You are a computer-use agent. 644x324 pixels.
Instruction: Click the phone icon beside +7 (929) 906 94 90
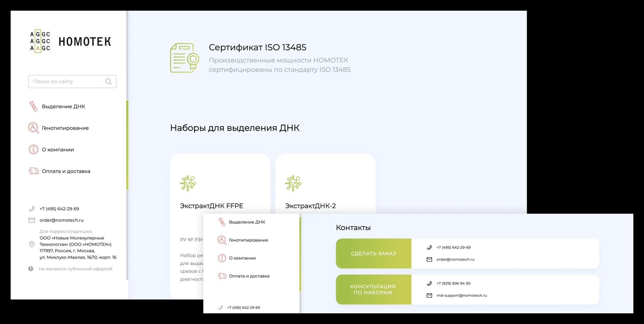click(429, 284)
